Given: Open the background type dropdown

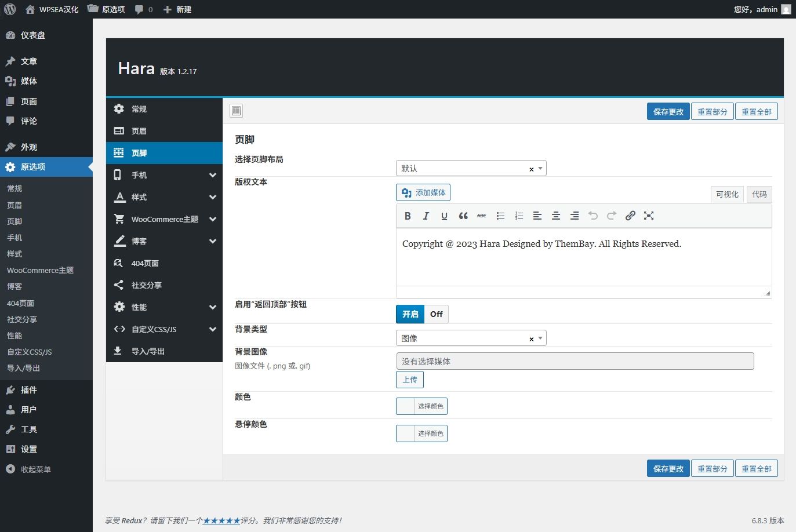Looking at the screenshot, I should coord(471,338).
